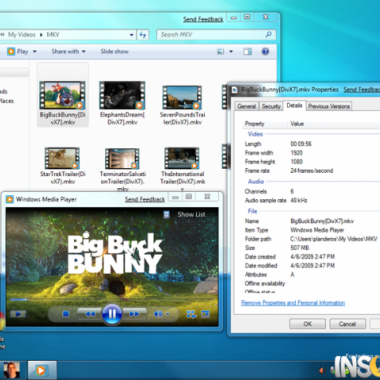Viewport: 380px width, 380px height.
Task: Open the Previous Versions tab
Action: [x=329, y=106]
